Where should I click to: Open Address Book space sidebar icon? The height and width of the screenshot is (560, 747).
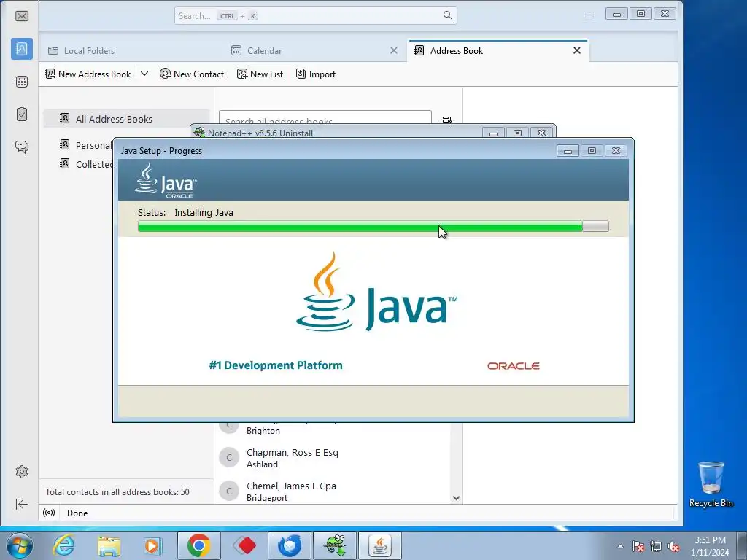click(x=22, y=49)
